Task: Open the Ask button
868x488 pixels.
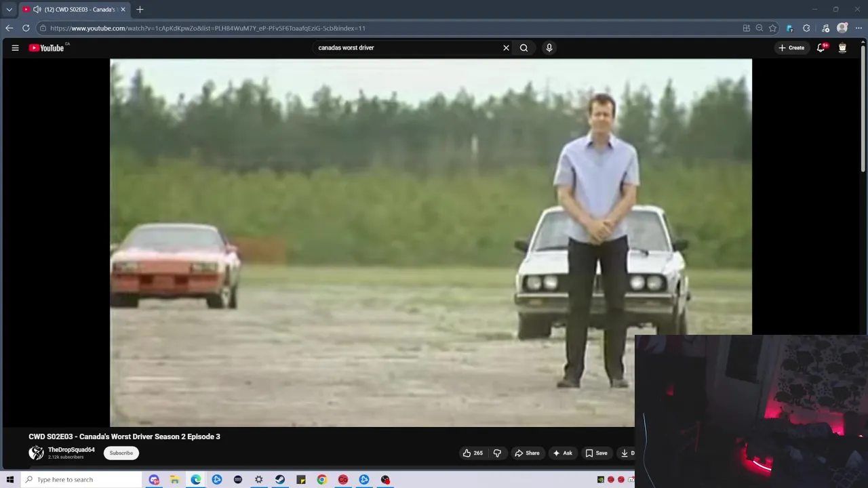Action: click(x=562, y=453)
